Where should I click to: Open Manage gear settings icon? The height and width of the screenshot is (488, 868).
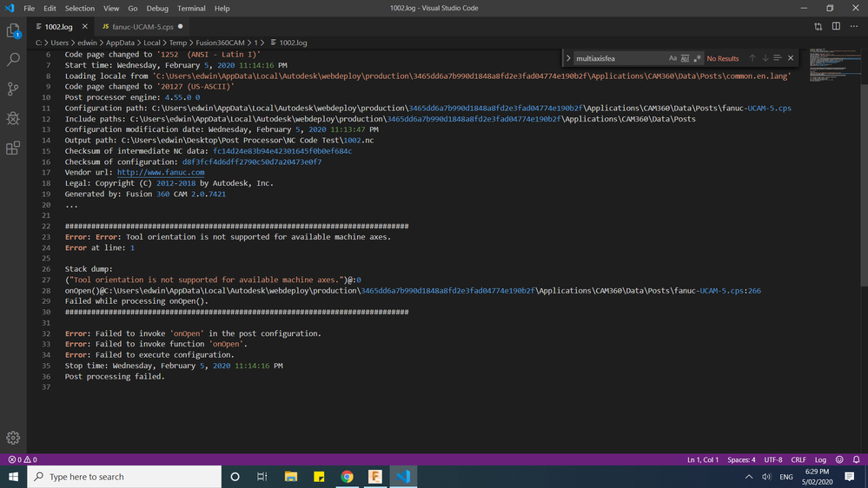(13, 438)
